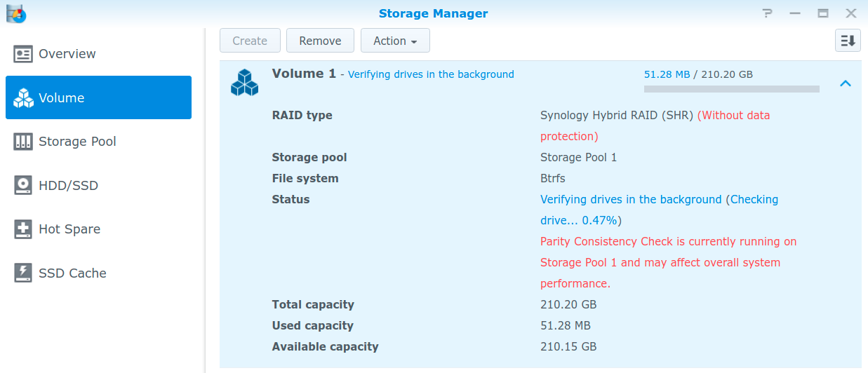Click the 'Storage Pool 1' value
This screenshot has height=373, width=868.
click(578, 157)
